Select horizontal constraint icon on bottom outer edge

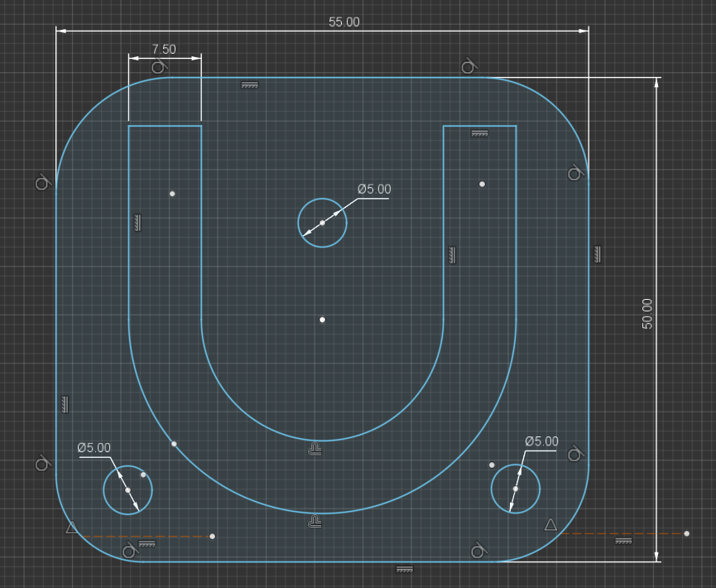point(405,569)
